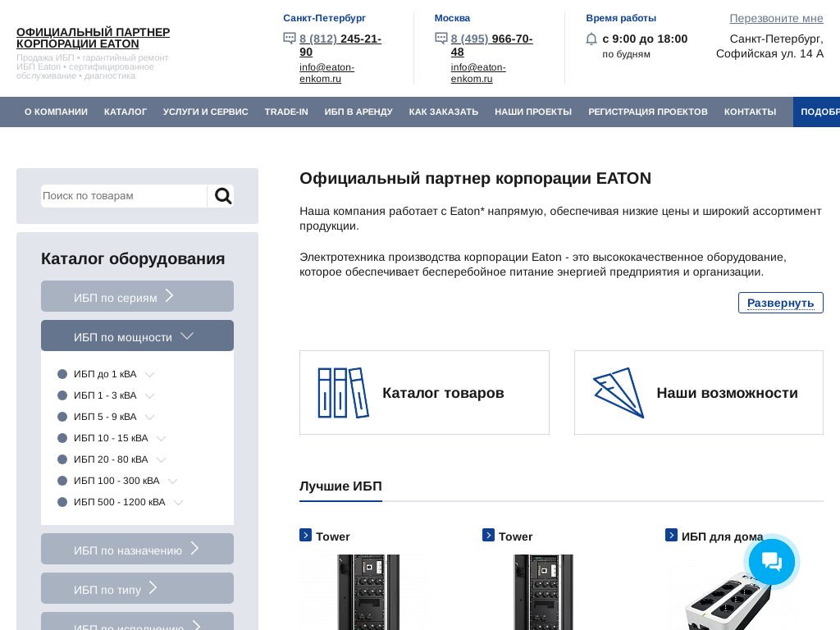The height and width of the screenshot is (630, 840).
Task: Expand the ИБП до 1 кВА chevron
Action: (x=150, y=374)
